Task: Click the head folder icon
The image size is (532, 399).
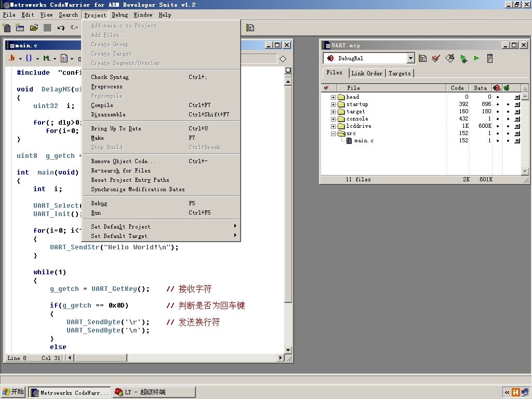Action: pos(341,97)
